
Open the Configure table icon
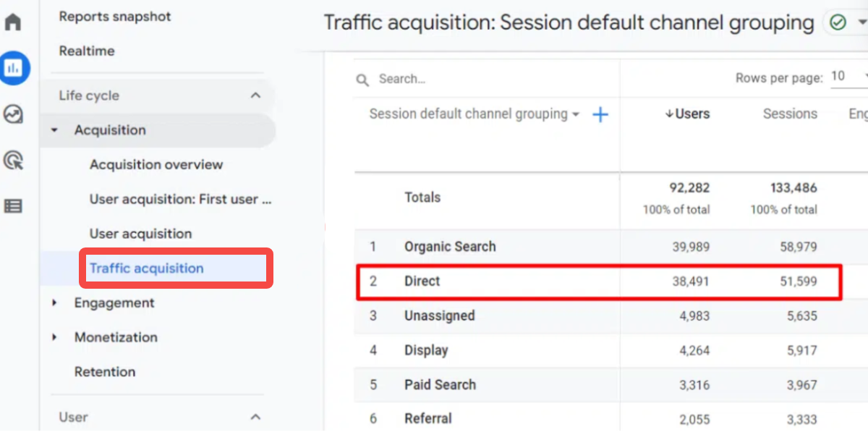tap(13, 206)
